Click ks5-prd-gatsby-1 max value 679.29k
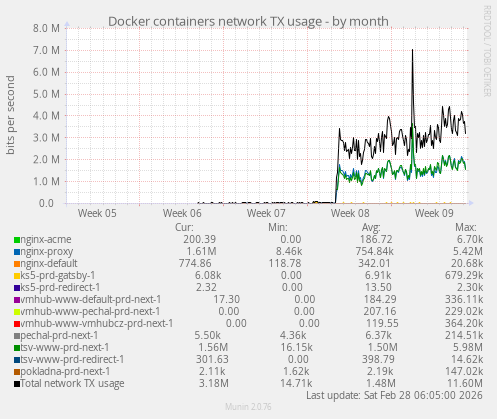The image size is (497, 419). coord(464,276)
